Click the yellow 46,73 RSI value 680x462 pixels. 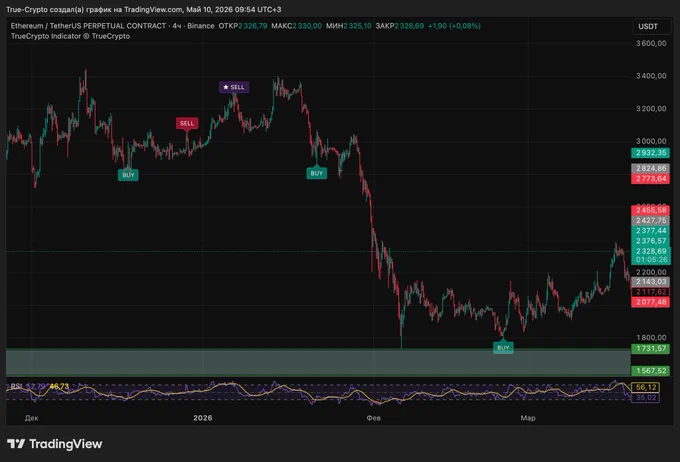tap(59, 386)
